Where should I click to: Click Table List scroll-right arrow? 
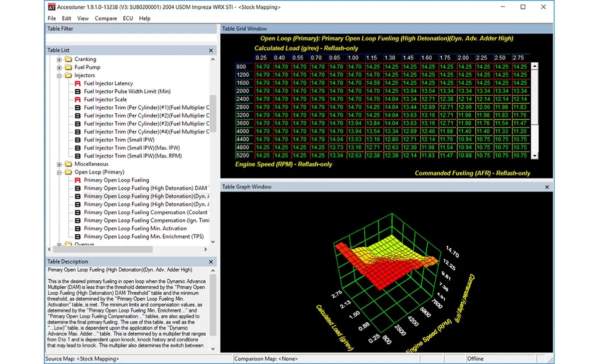(x=206, y=249)
